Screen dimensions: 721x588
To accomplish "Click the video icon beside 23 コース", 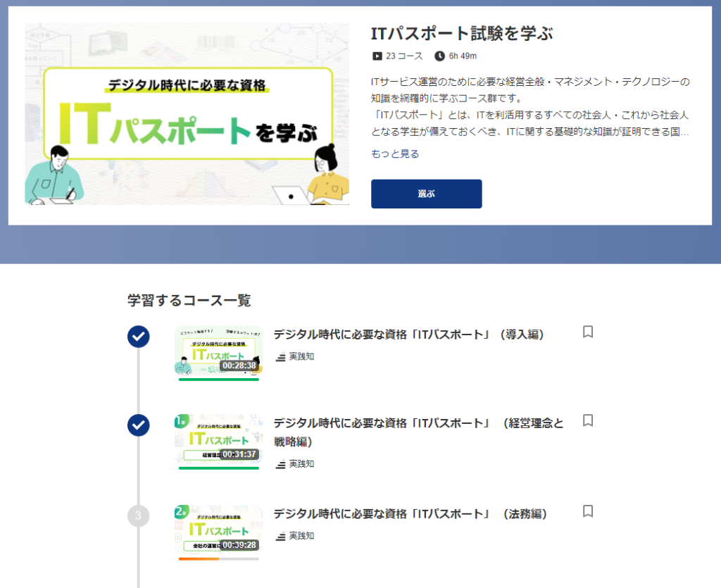I will [x=377, y=56].
